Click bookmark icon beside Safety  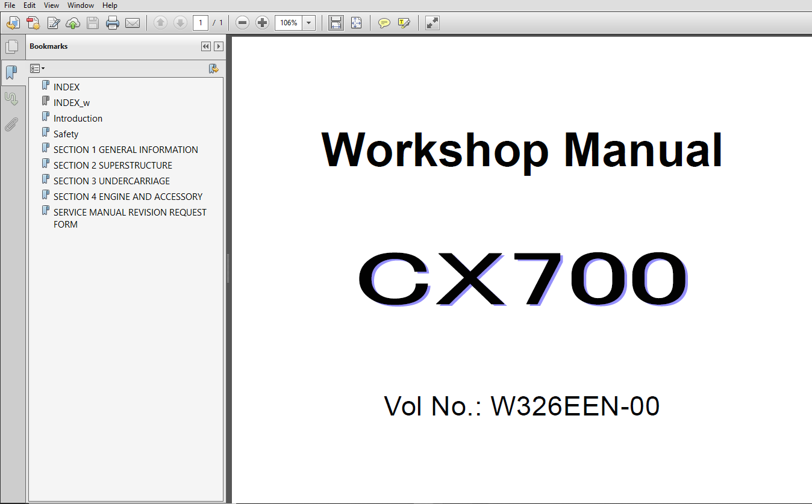[x=45, y=133]
